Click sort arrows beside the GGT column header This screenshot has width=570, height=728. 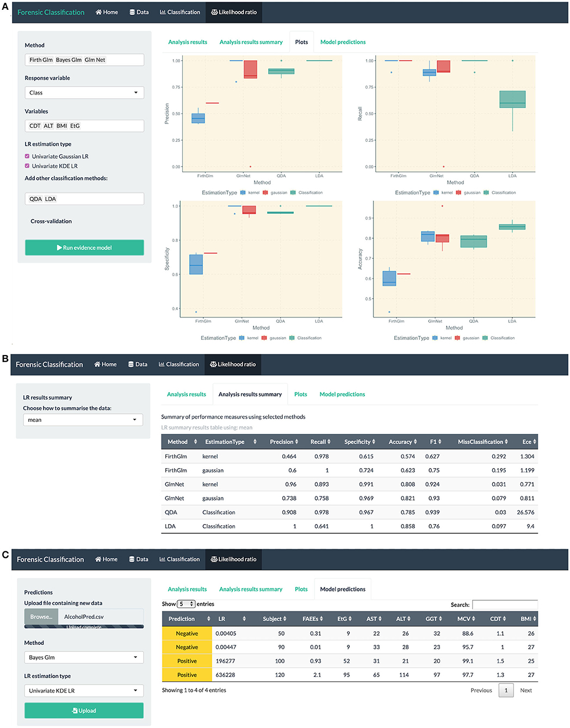441,619
